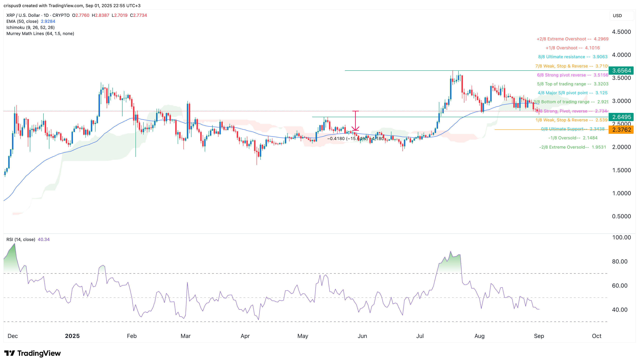Select the XRP / U.S. Dollar symbol title
The image size is (639, 364).
click(x=38, y=15)
